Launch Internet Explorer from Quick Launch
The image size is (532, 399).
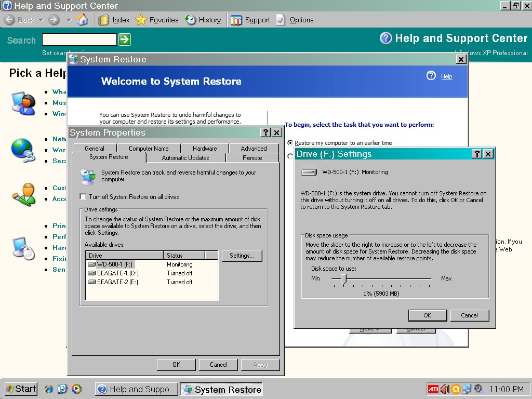(x=49, y=389)
